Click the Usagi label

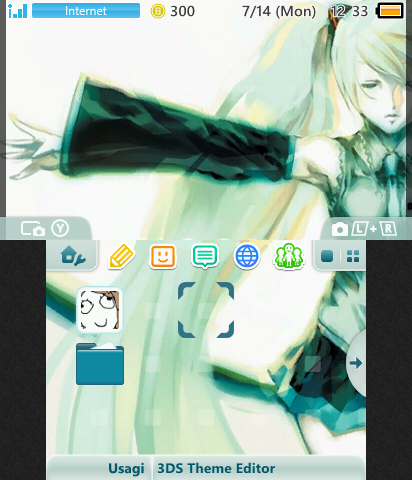coord(126,468)
